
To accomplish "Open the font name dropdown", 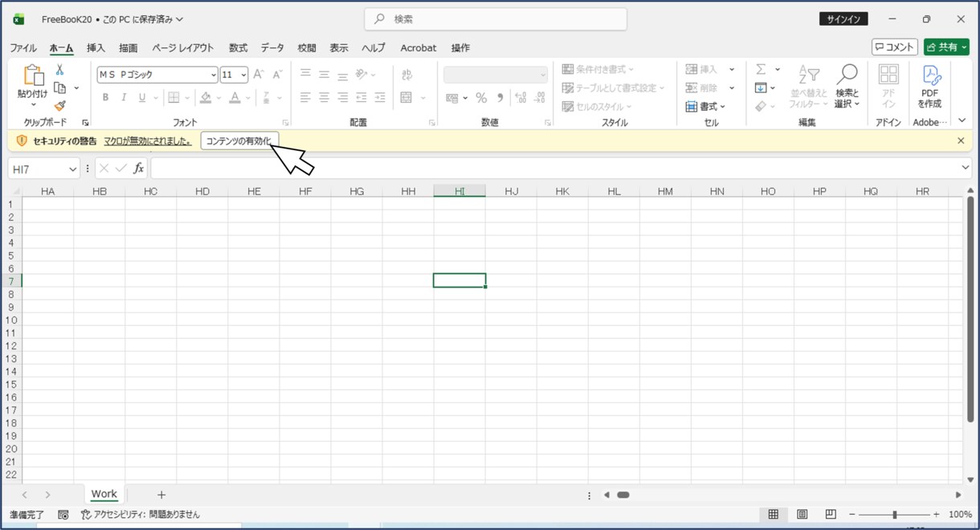I will [214, 75].
